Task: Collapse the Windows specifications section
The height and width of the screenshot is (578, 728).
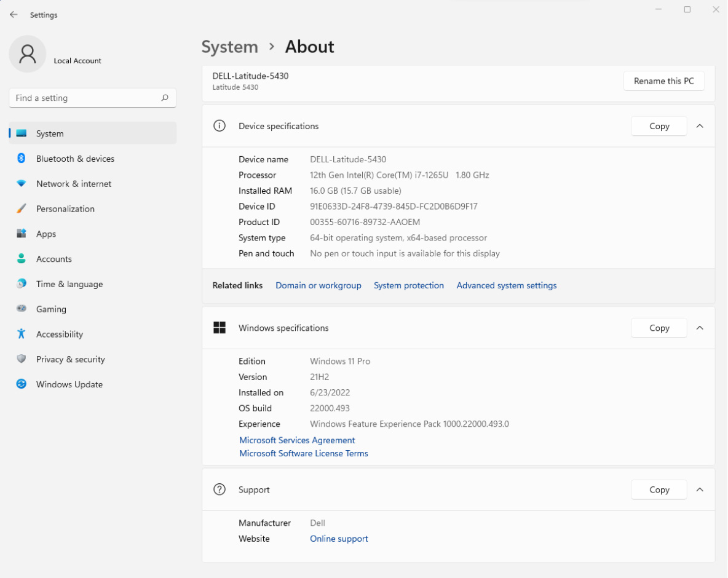Action: point(700,328)
